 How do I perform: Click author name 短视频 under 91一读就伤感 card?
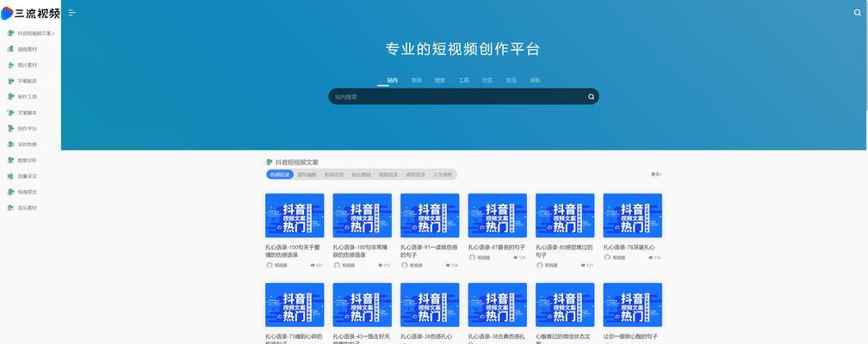pos(416,266)
